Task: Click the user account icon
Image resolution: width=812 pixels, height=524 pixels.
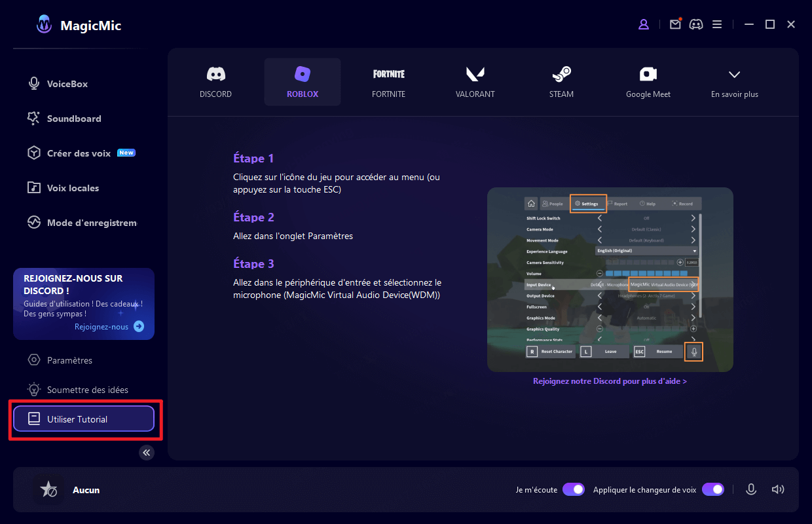Action: [643, 24]
